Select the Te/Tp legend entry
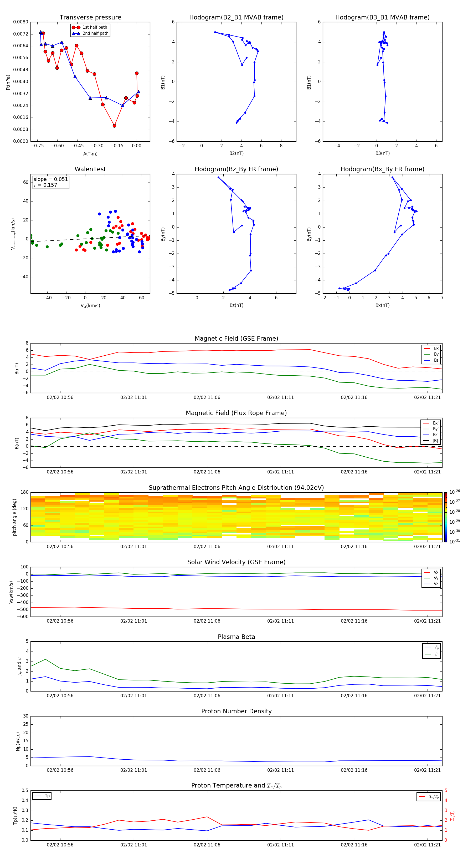This screenshot has width=473, height=868. (x=429, y=797)
